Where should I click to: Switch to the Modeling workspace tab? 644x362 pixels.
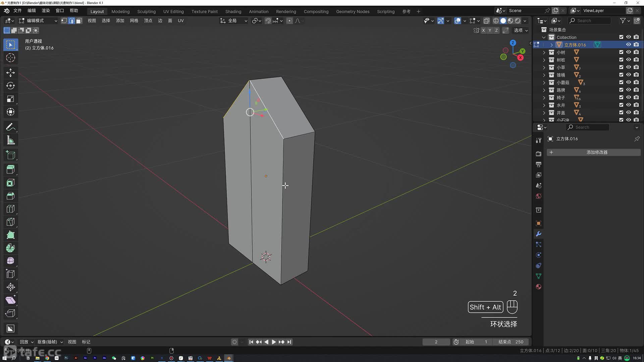coord(120,11)
